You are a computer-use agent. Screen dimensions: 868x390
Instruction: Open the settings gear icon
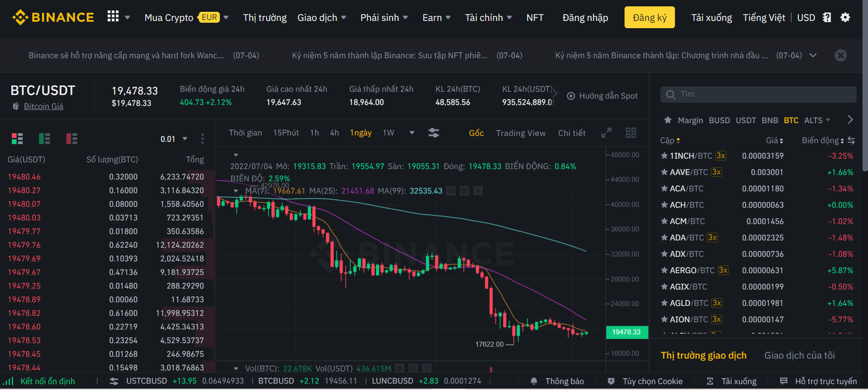click(845, 17)
